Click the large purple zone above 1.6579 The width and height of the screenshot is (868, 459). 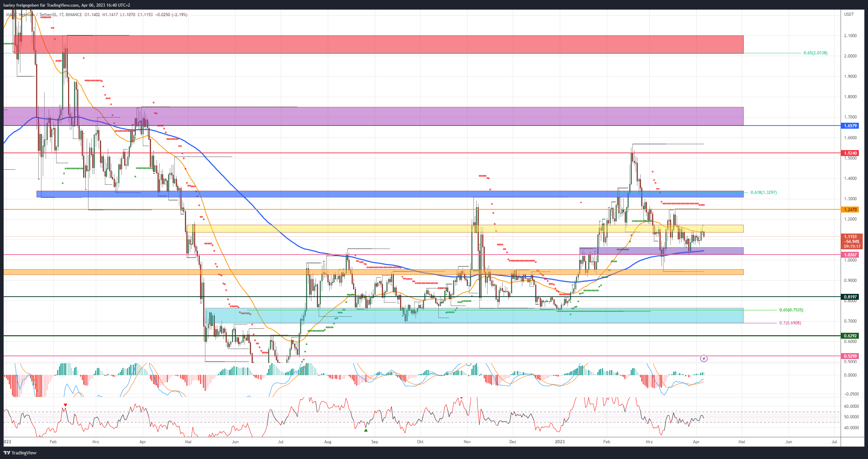point(373,116)
